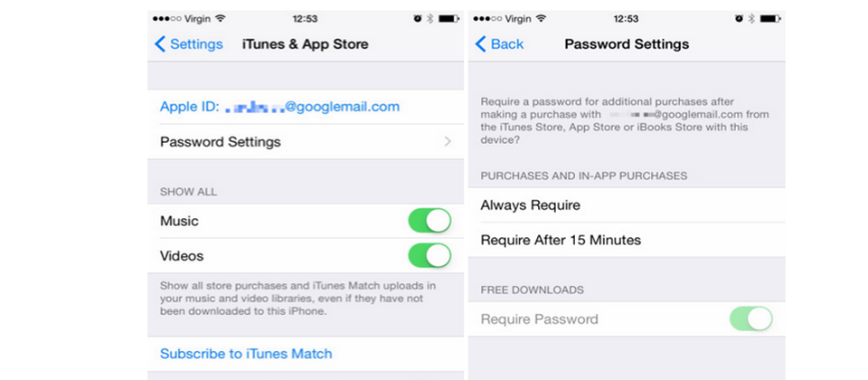Screen dimensions: 868x380
Task: Toggle the Videos switch off
Action: pyautogui.click(x=429, y=256)
